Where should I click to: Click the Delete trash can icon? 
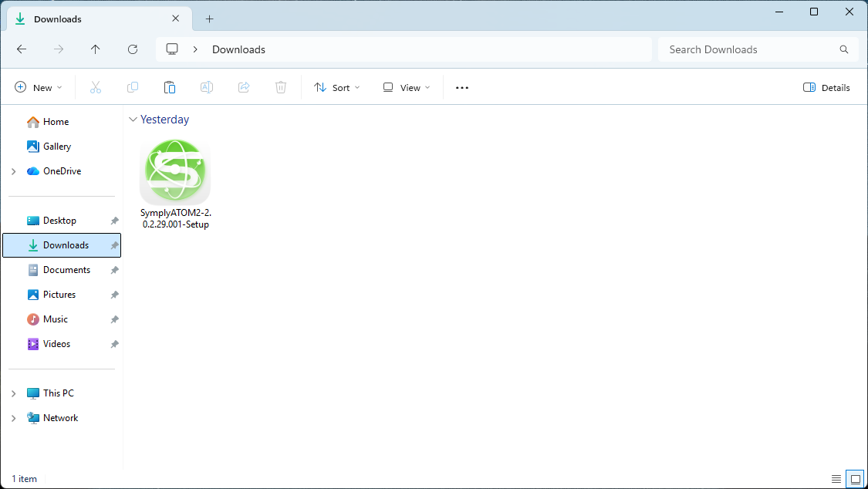281,87
